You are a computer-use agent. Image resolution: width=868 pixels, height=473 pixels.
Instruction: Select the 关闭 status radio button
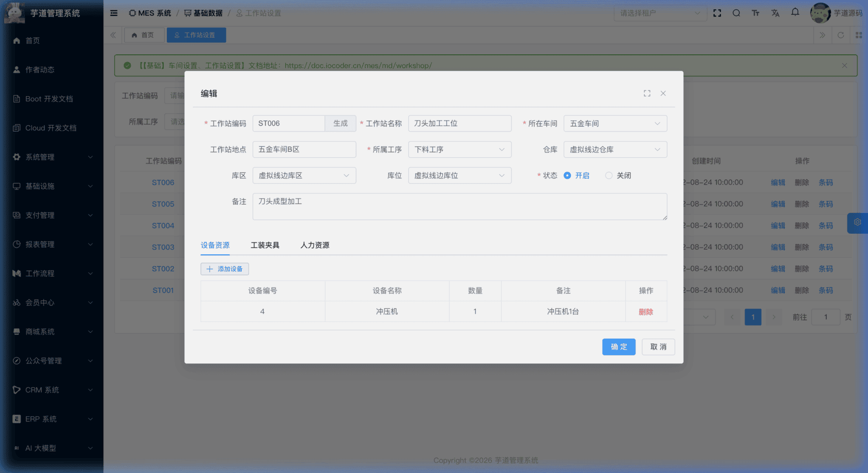(x=609, y=175)
